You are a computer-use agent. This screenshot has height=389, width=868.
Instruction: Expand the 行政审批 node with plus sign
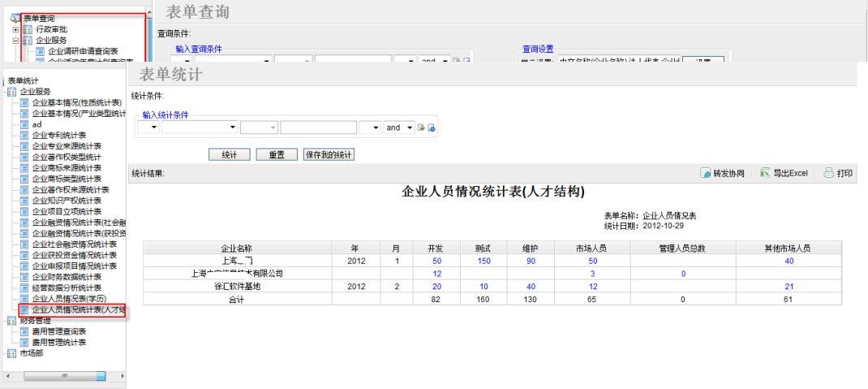click(x=15, y=29)
